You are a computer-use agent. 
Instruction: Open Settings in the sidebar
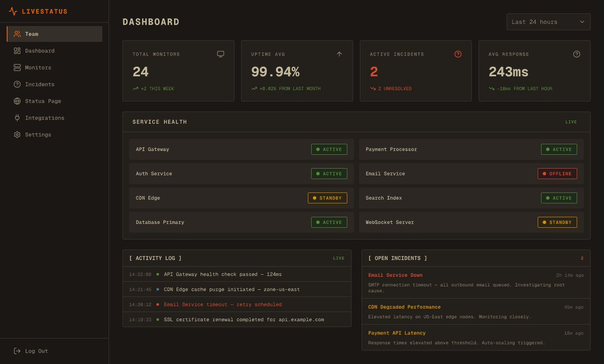tap(54, 134)
